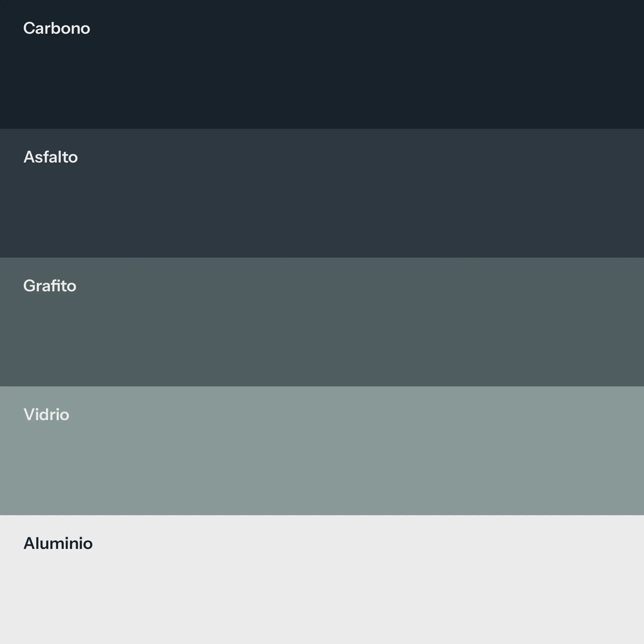Image resolution: width=644 pixels, height=644 pixels.
Task: Select the Vidrio color band
Action: click(322, 451)
